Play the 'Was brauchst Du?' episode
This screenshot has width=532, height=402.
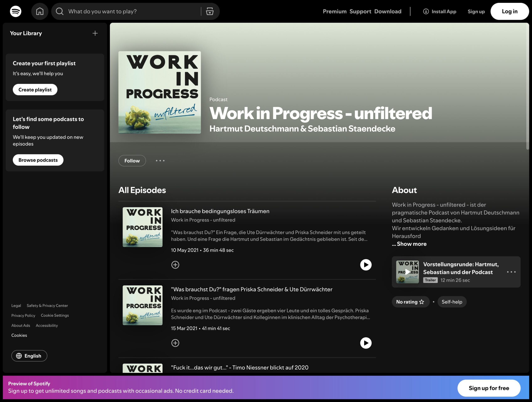[366, 343]
